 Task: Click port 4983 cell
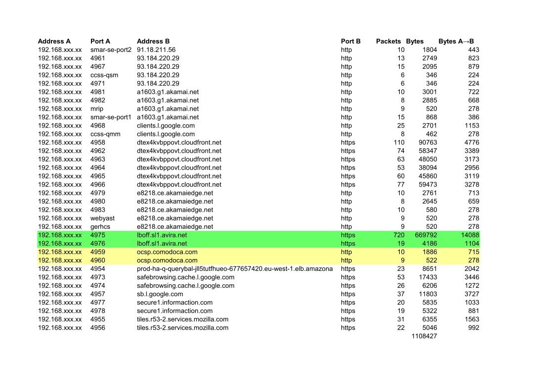(x=98, y=210)
